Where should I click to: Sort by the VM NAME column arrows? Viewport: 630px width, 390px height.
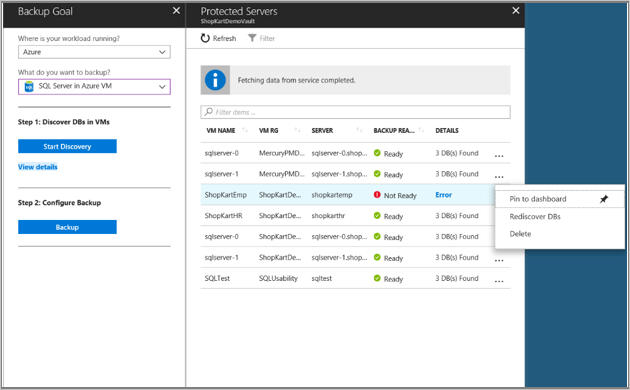(245, 130)
